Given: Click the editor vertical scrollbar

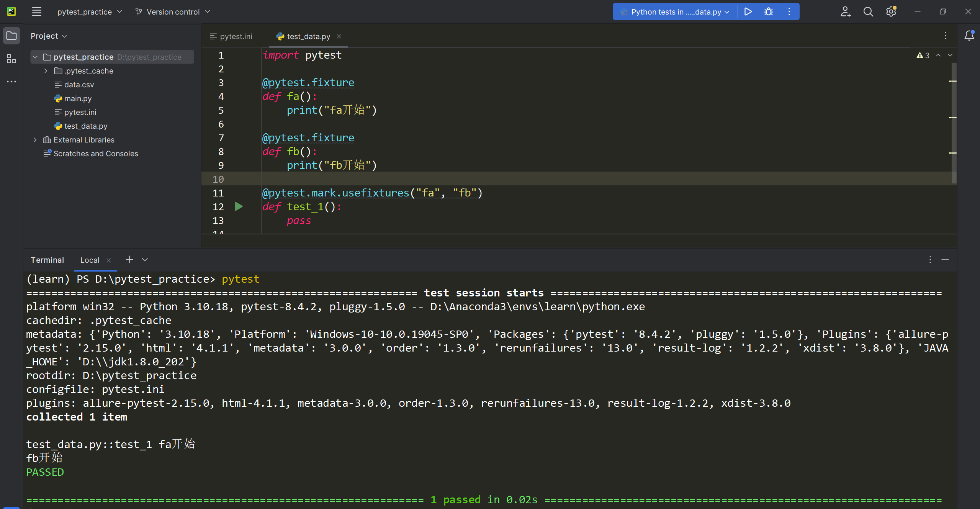Looking at the screenshot, I should point(954,123).
